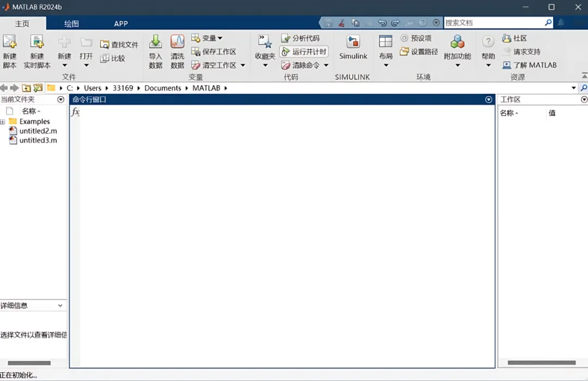
Task: Launch Simulink
Action: pyautogui.click(x=353, y=47)
